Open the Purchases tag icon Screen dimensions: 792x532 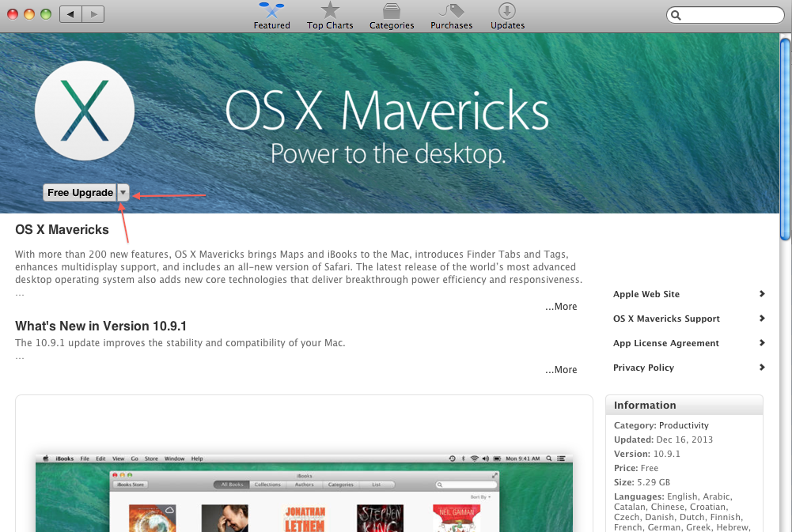tap(452, 10)
